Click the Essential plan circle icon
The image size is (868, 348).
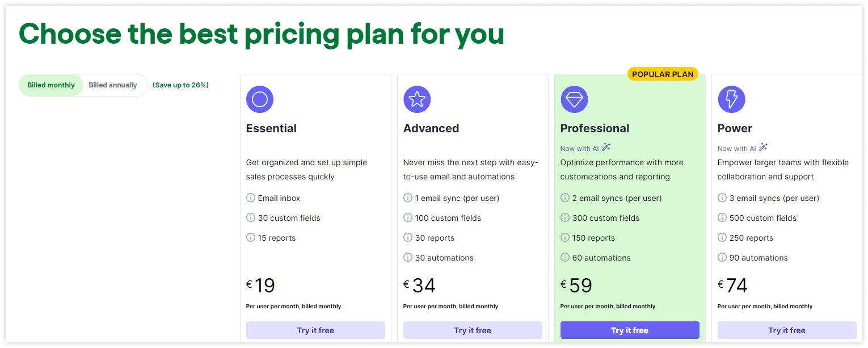259,99
